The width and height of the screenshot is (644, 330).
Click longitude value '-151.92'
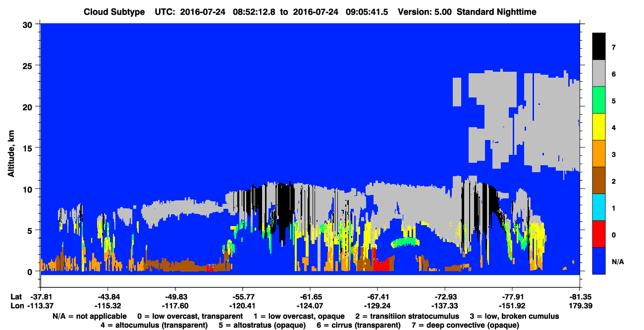512,306
